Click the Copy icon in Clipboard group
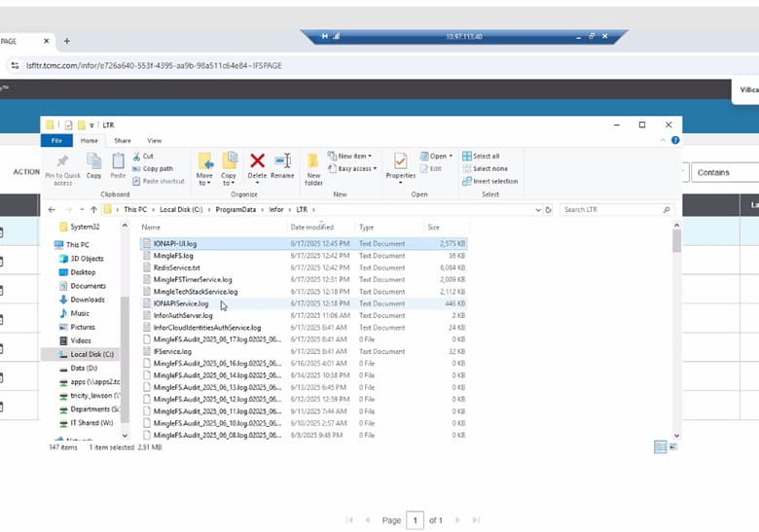This screenshot has height=532, width=759. tap(93, 161)
